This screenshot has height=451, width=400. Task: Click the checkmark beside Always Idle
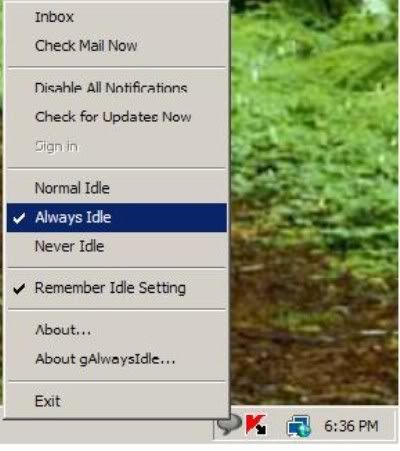click(x=19, y=218)
